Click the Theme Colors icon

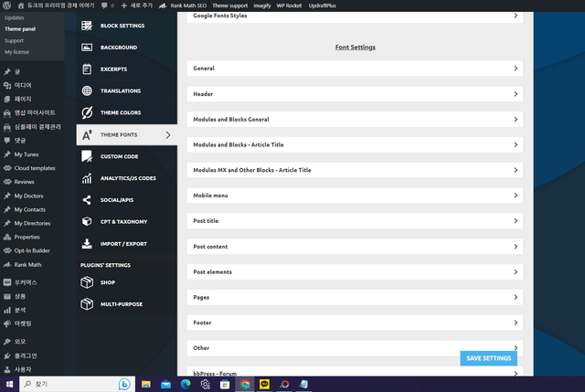click(x=87, y=112)
